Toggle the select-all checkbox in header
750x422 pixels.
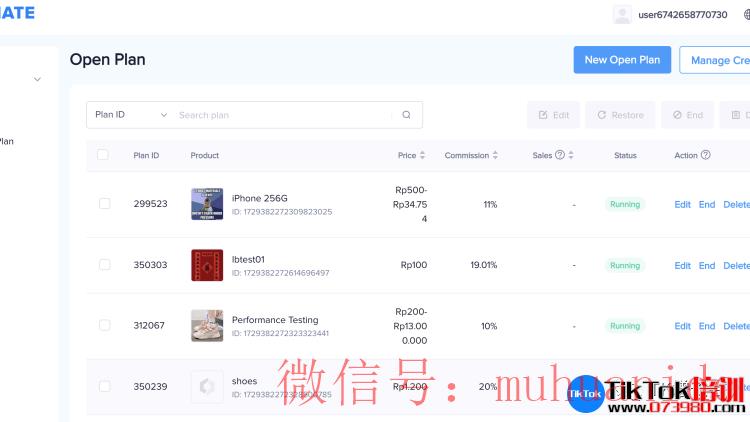[x=102, y=155]
